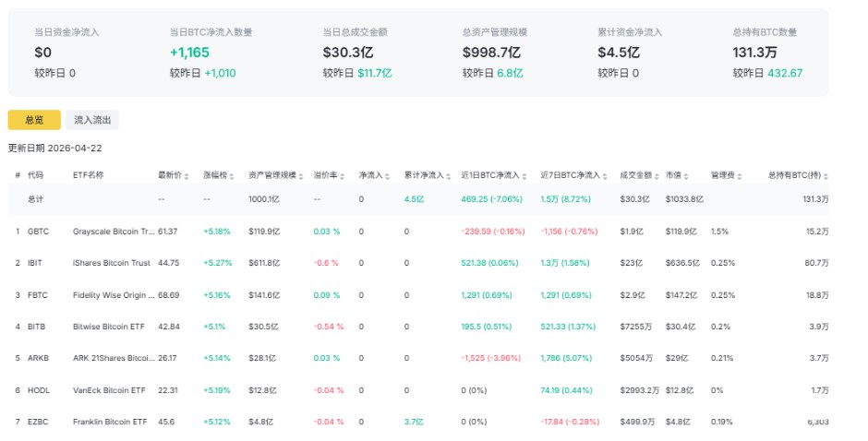Sort by 市值 column icon
This screenshot has height=441, width=868.
pyautogui.click(x=694, y=175)
